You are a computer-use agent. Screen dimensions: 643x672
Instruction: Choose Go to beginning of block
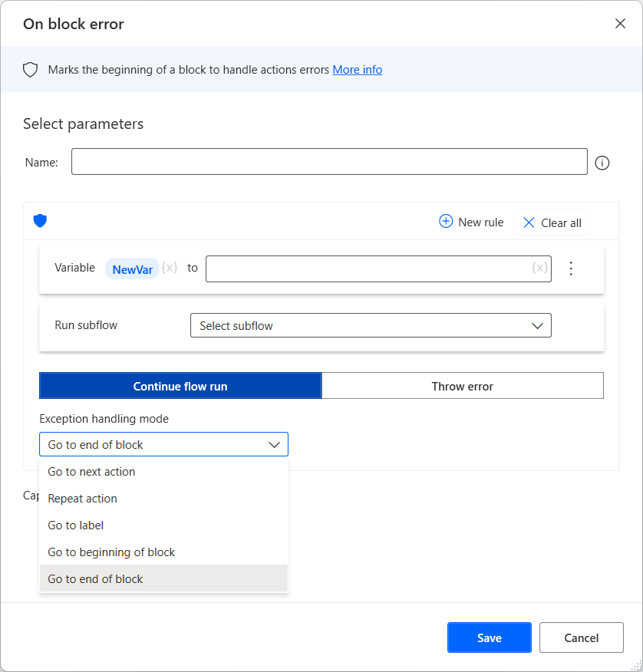(x=111, y=552)
